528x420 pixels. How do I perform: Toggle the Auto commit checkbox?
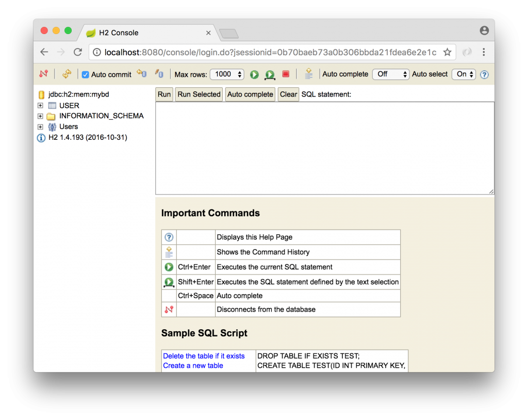(x=86, y=74)
